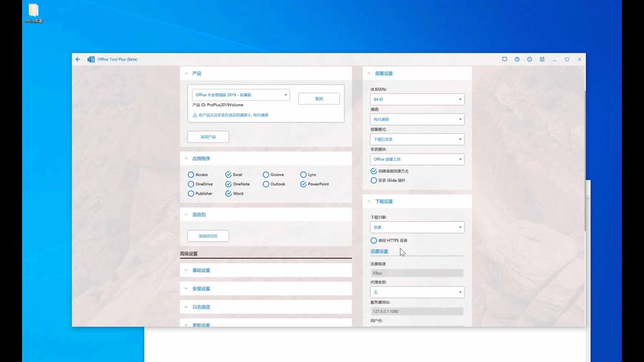Open the 通道 每月通道 dropdown

pos(417,119)
